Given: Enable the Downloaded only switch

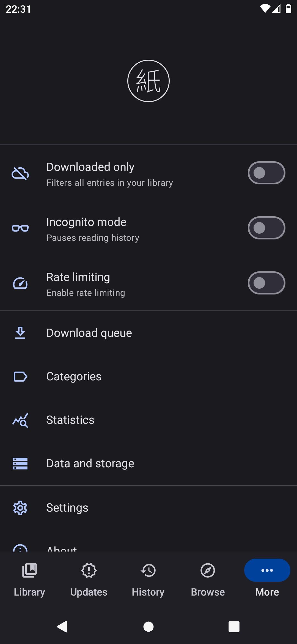Looking at the screenshot, I should tap(266, 173).
